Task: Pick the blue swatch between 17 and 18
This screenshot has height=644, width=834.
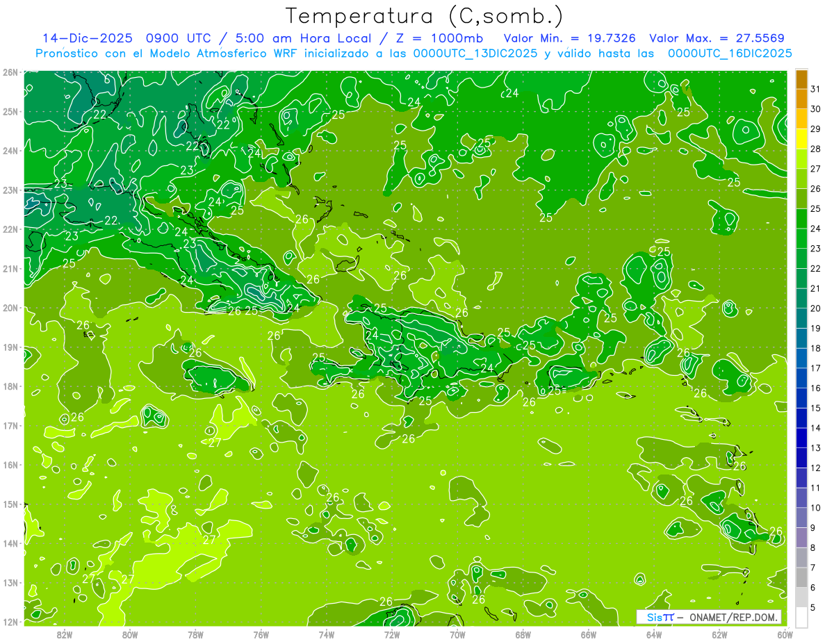Action: tap(801, 358)
